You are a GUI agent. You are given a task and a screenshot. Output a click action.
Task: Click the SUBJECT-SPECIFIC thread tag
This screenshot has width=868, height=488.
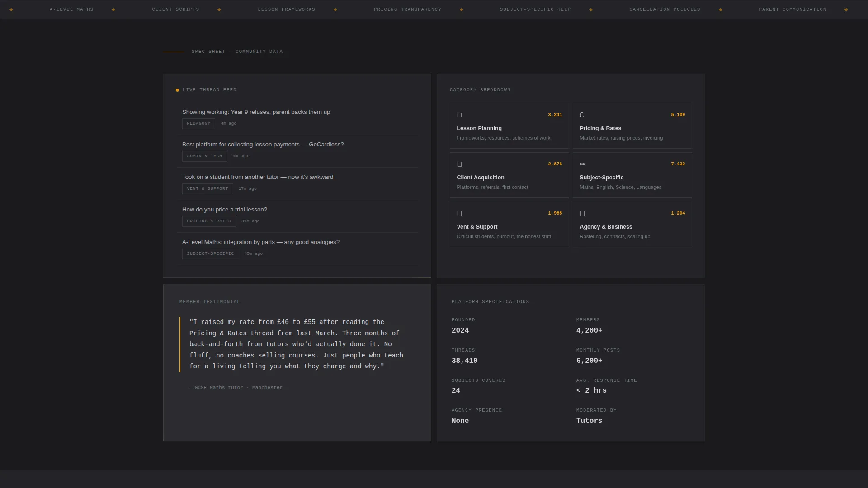point(210,254)
